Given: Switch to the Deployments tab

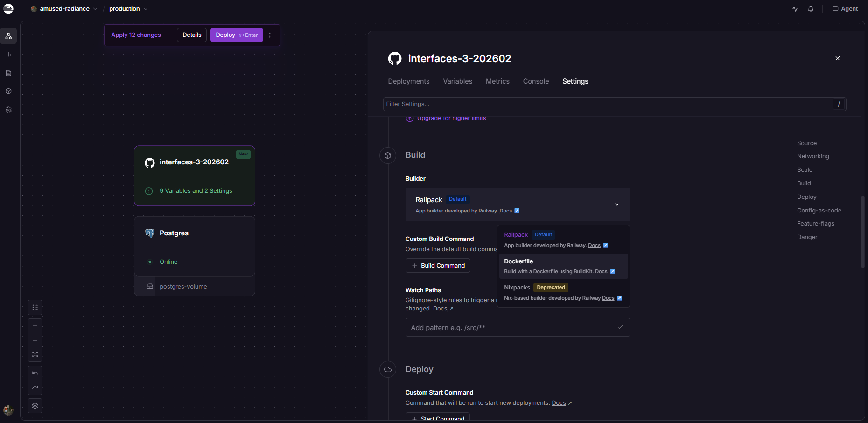Looking at the screenshot, I should (x=408, y=81).
